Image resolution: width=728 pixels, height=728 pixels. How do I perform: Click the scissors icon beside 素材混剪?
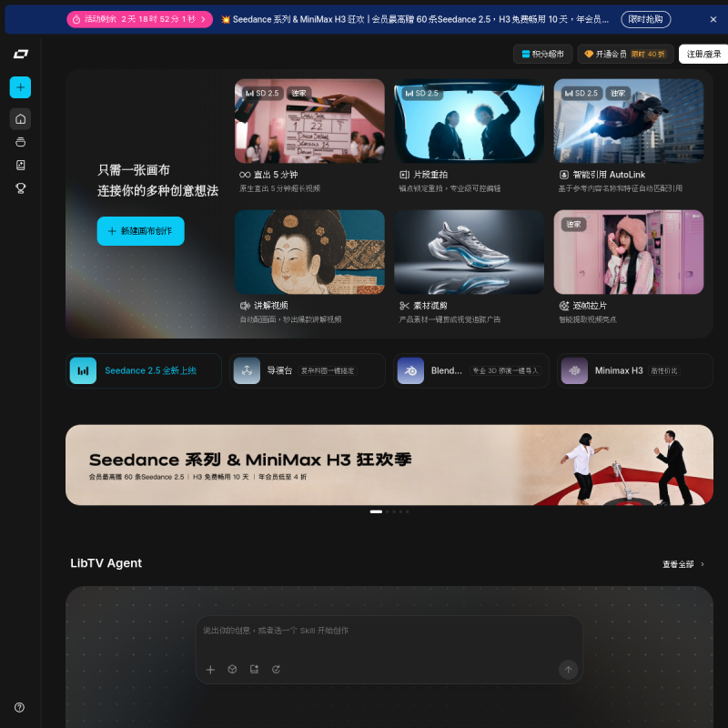404,306
